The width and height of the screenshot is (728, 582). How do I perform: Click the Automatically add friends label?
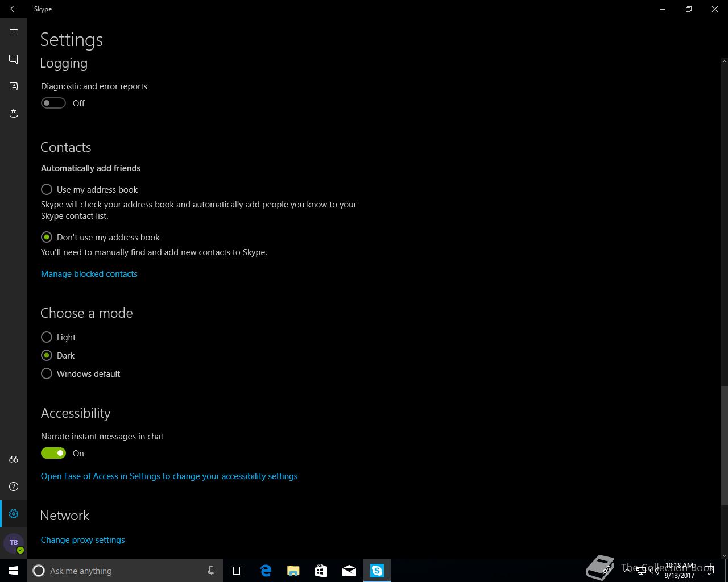91,168
